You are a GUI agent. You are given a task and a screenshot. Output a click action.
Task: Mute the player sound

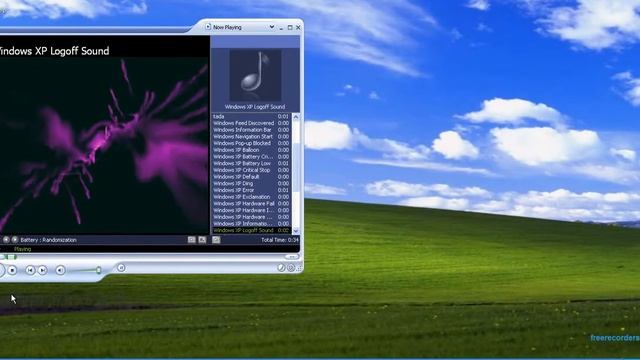pos(60,270)
